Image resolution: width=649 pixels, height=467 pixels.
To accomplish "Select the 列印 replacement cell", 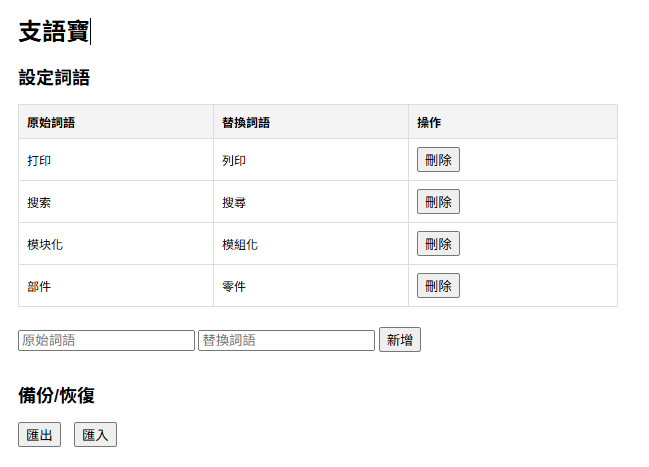I will [x=234, y=160].
